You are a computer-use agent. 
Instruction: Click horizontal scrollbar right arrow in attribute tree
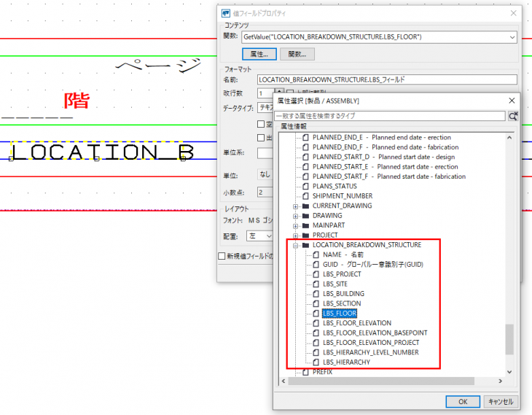click(x=501, y=381)
